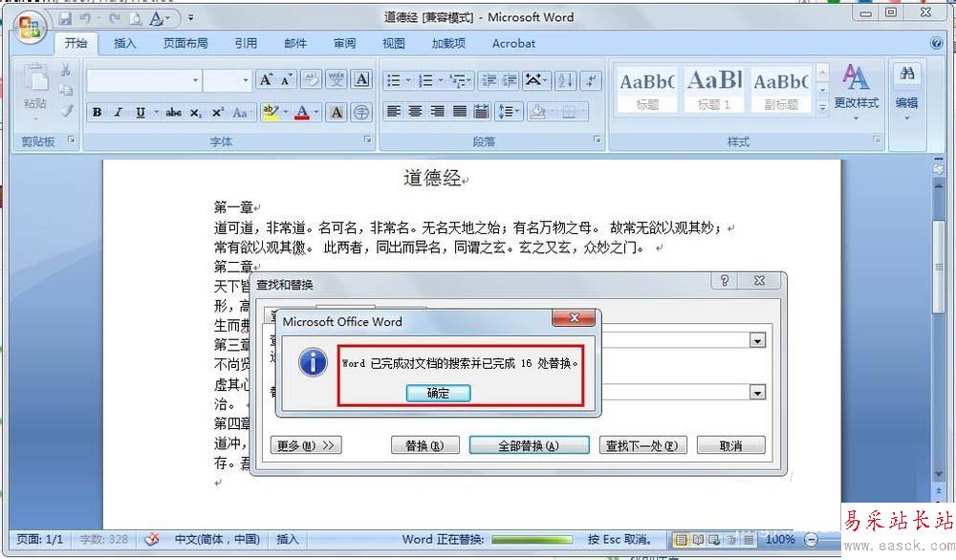Screen dimensions: 956x560
Task: Click the zoom out minus button
Action: pyautogui.click(x=811, y=539)
